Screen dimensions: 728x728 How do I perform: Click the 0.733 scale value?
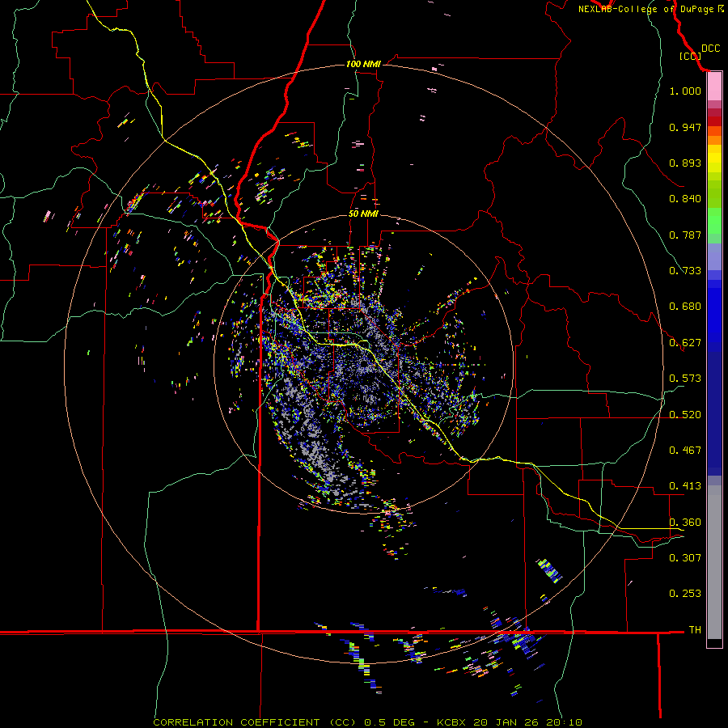[x=685, y=271]
